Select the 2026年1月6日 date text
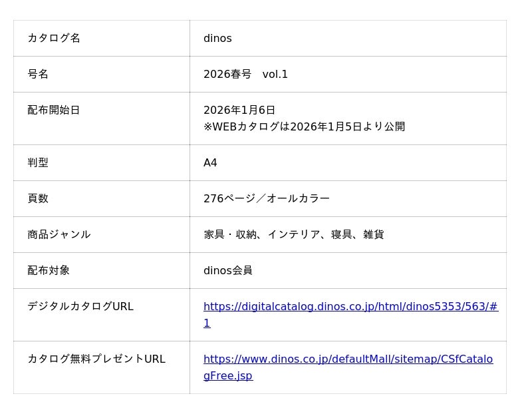Image resolution: width=532 pixels, height=414 pixels. point(239,110)
